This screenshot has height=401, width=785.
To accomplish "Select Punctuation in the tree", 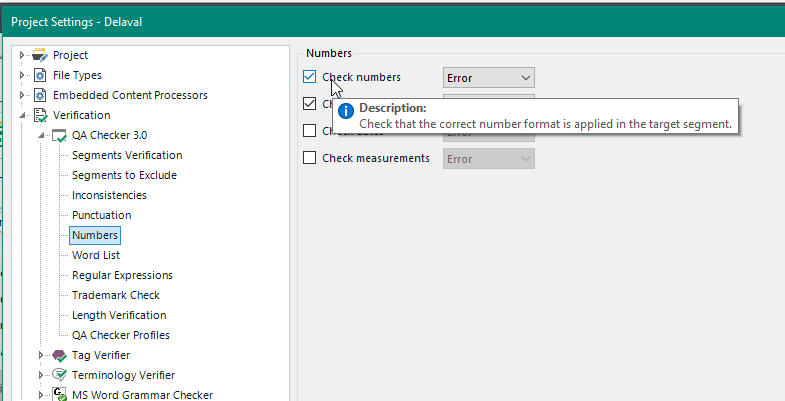I will (101, 215).
